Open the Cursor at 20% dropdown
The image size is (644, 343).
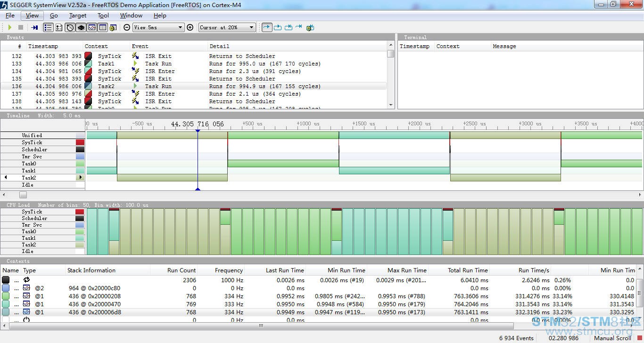click(227, 27)
